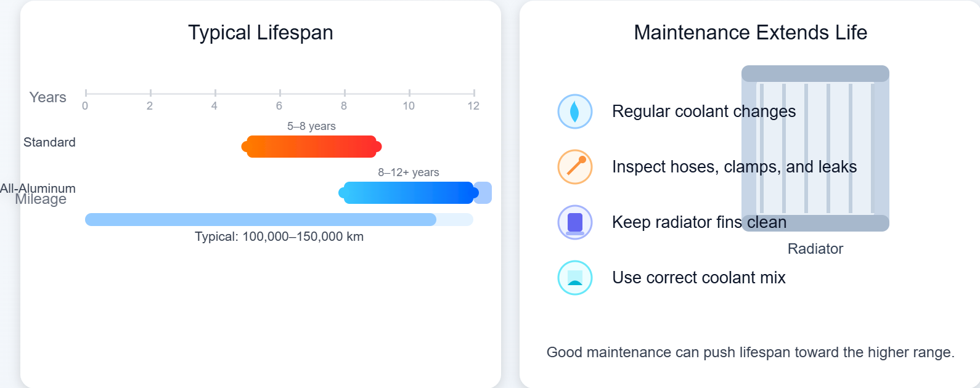Click the 12 tick on Years axis
Viewport: 980px width, 388px height.
473,94
